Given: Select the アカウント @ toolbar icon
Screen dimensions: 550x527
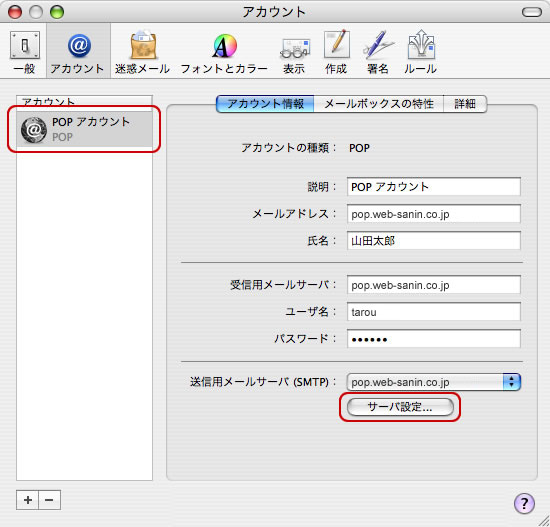Looking at the screenshot, I should point(78,52).
